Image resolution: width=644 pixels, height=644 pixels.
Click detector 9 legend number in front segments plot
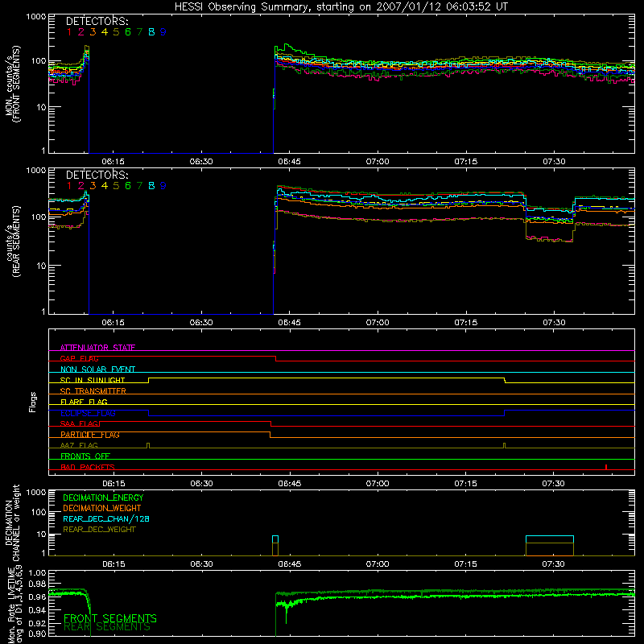pyautogui.click(x=163, y=32)
